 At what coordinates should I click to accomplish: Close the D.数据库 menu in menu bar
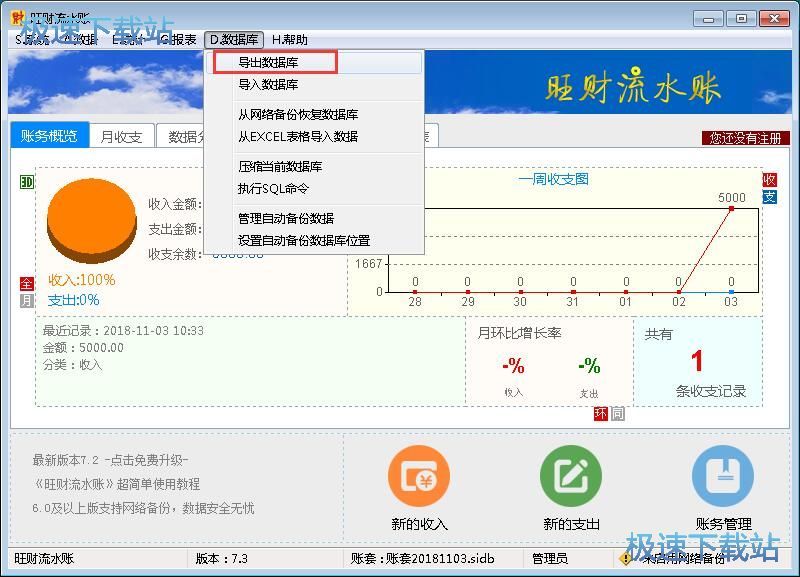tap(234, 40)
